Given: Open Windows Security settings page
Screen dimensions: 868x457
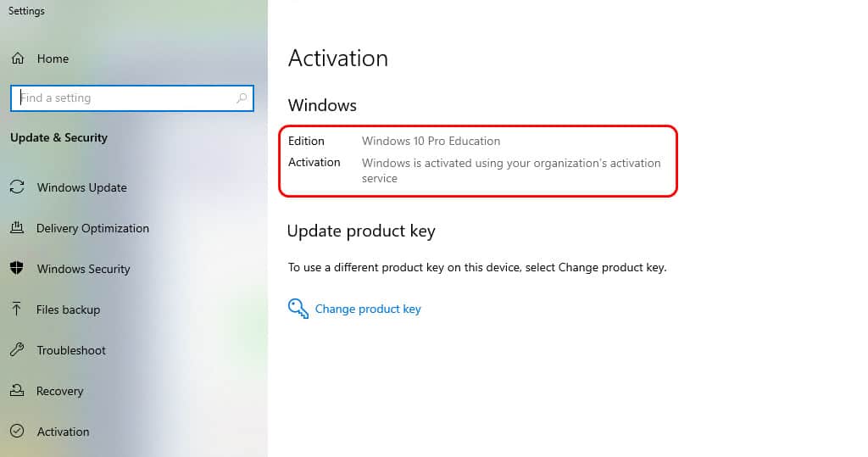Looking at the screenshot, I should [84, 269].
